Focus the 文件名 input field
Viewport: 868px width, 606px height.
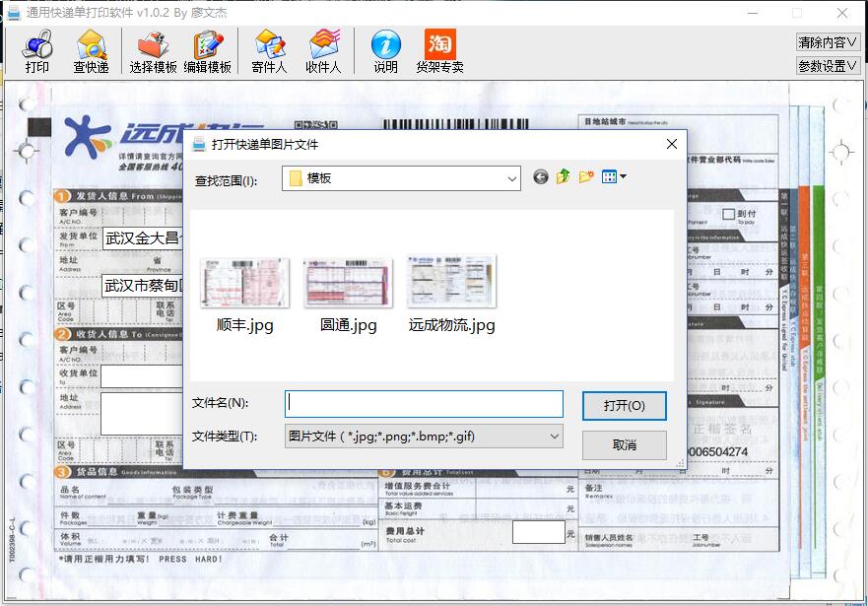pyautogui.click(x=424, y=404)
